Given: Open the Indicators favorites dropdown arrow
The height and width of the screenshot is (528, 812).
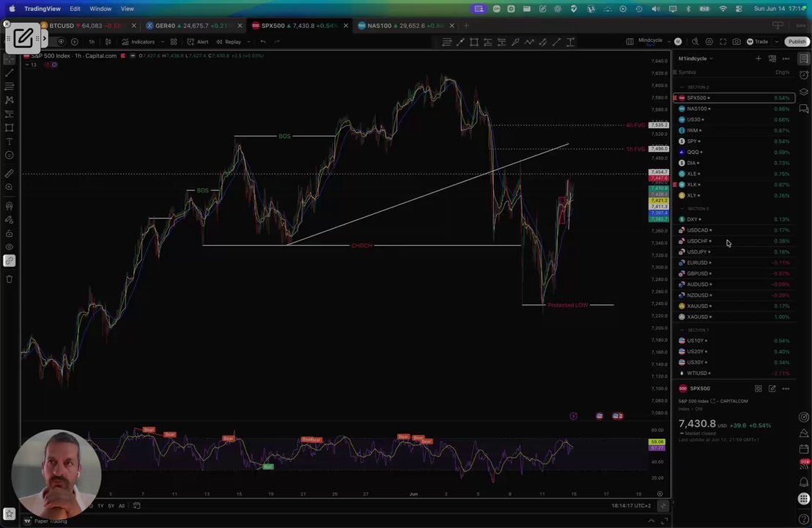Looking at the screenshot, I should tap(163, 42).
